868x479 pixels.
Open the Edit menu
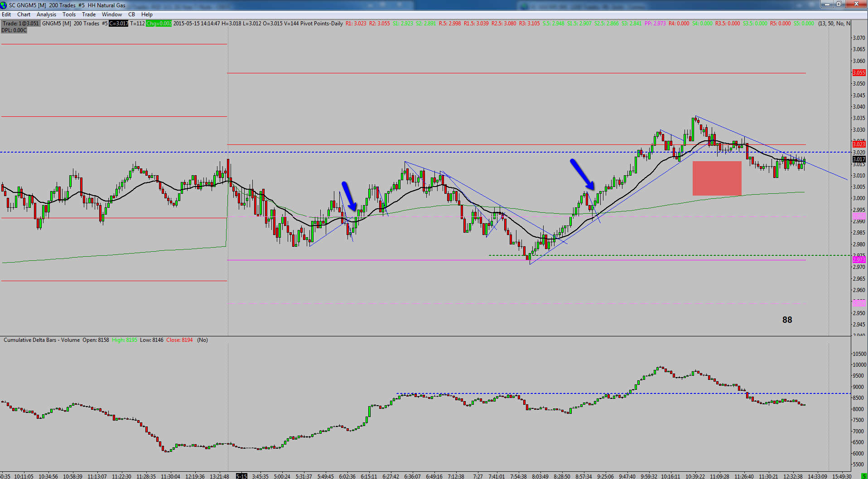(x=6, y=14)
